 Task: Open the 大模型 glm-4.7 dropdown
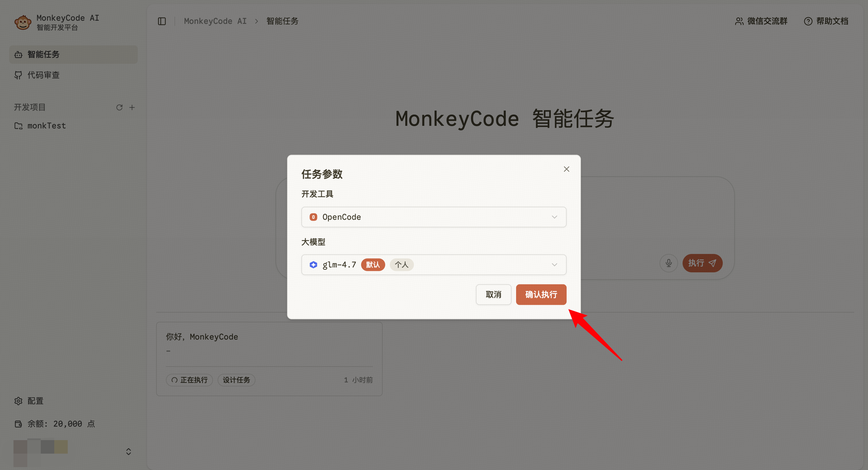click(434, 265)
